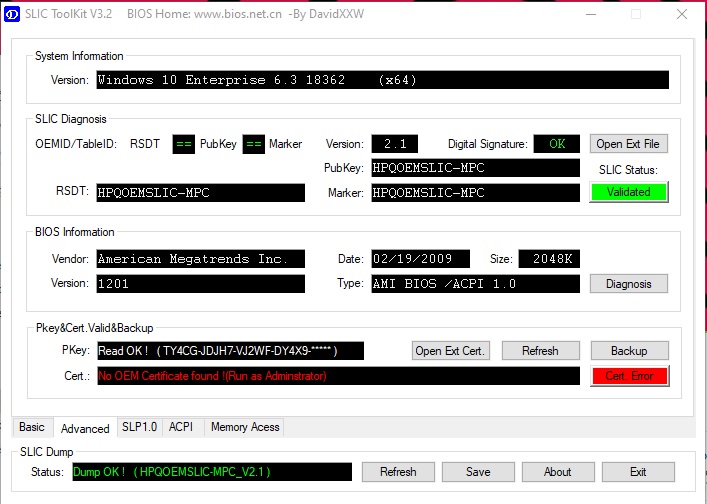The width and height of the screenshot is (707, 504).
Task: Open the About dialog
Action: [558, 472]
